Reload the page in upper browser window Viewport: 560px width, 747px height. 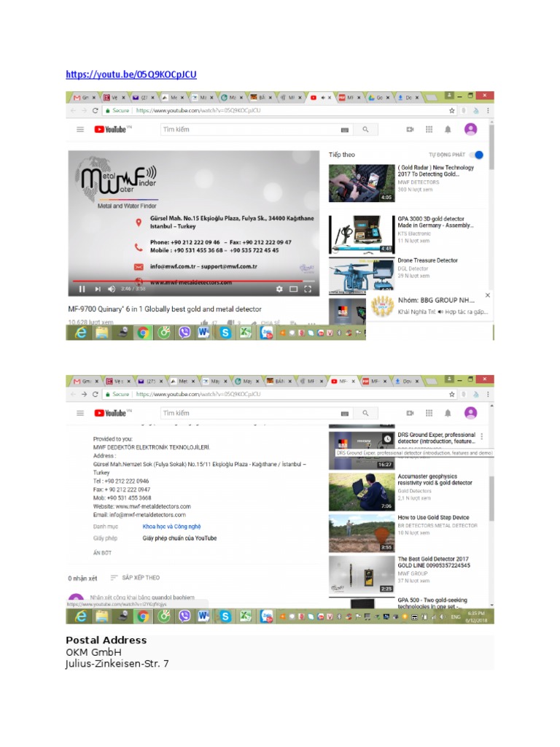[x=96, y=111]
